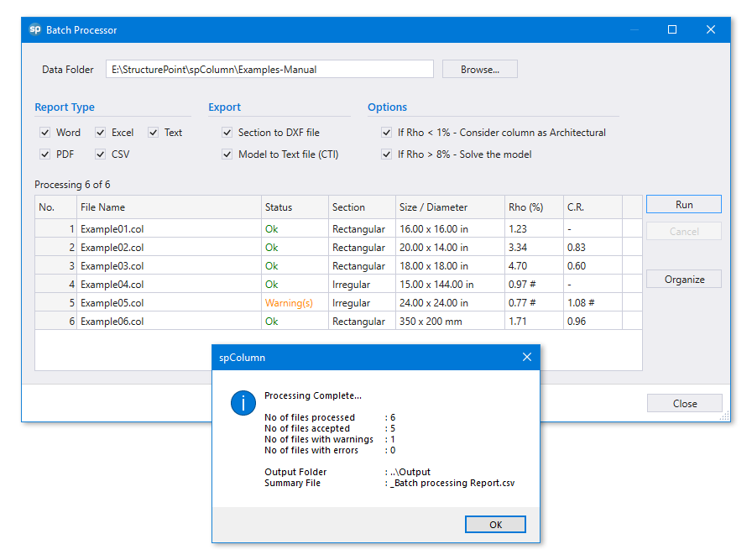The width and height of the screenshot is (752, 560).
Task: Toggle the Word report checkbox
Action: click(x=45, y=133)
